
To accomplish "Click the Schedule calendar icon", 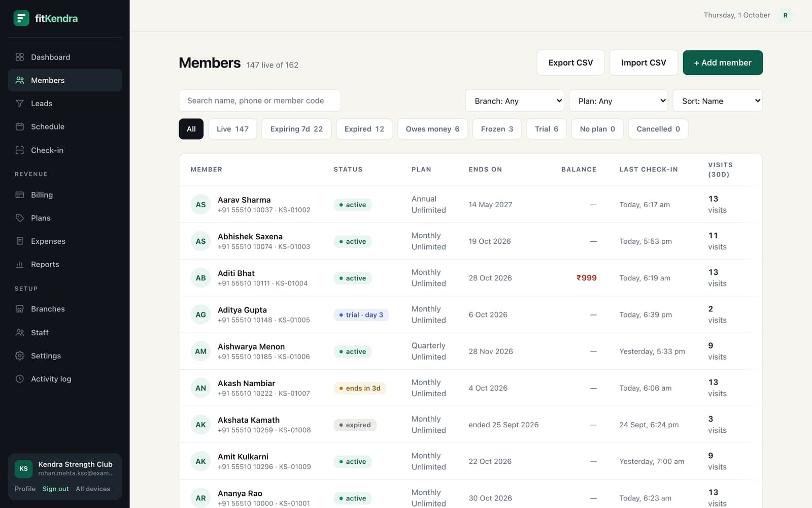I will [20, 126].
